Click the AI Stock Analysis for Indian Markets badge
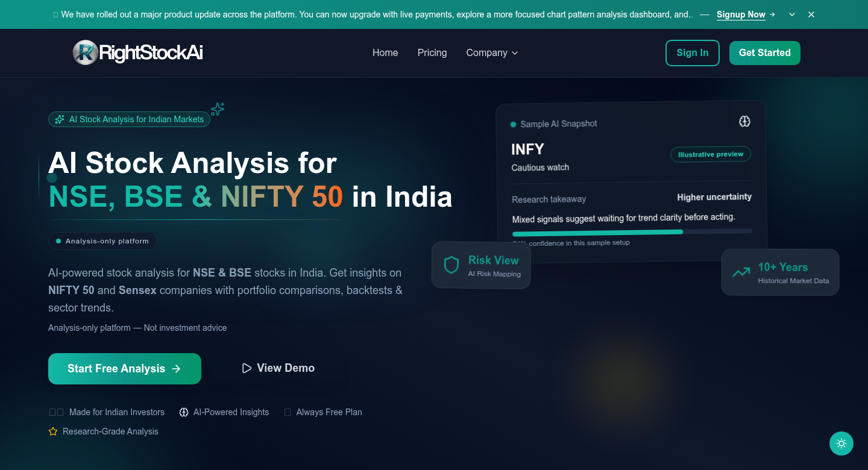This screenshot has height=470, width=868. [x=130, y=119]
